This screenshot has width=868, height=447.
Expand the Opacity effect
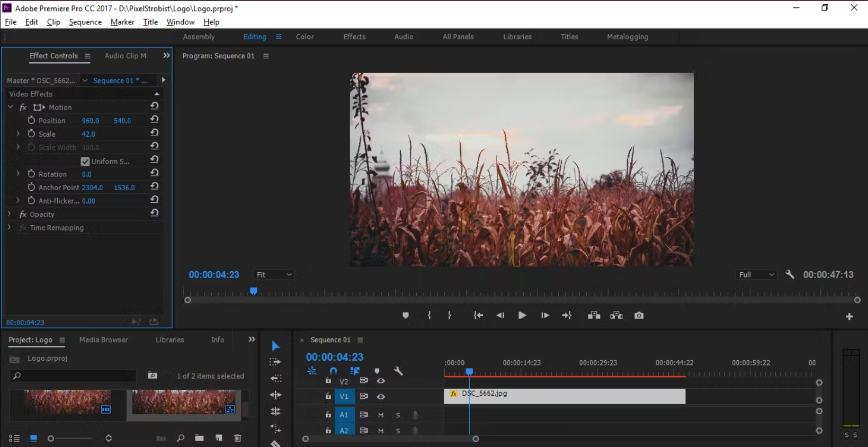coord(9,214)
